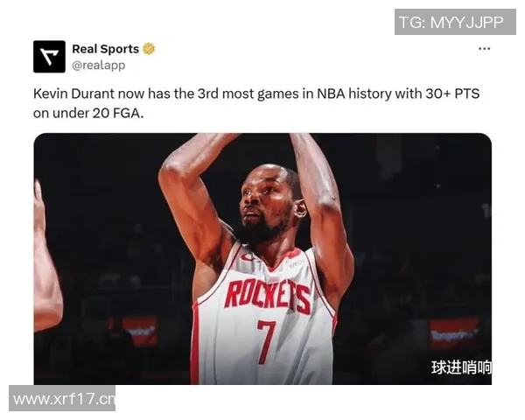Click the 30+ PTS text
525x420 pixels.
click(x=452, y=94)
